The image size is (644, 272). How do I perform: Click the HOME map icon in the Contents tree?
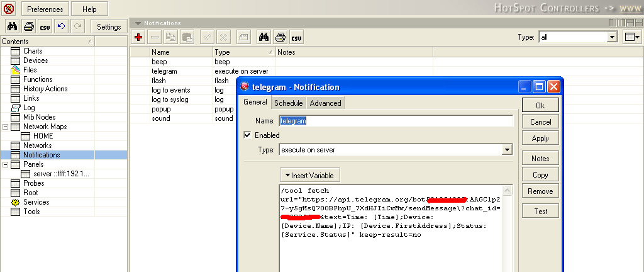pos(25,136)
